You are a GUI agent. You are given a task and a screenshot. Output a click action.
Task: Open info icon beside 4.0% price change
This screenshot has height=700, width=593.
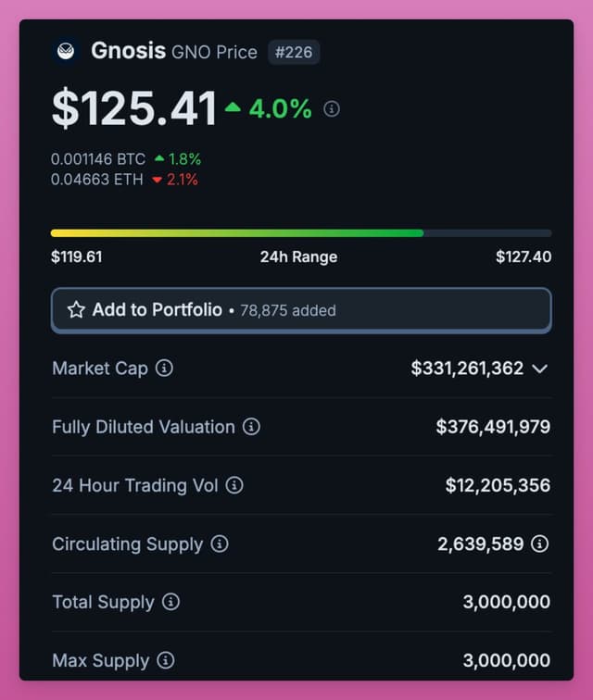click(x=332, y=108)
